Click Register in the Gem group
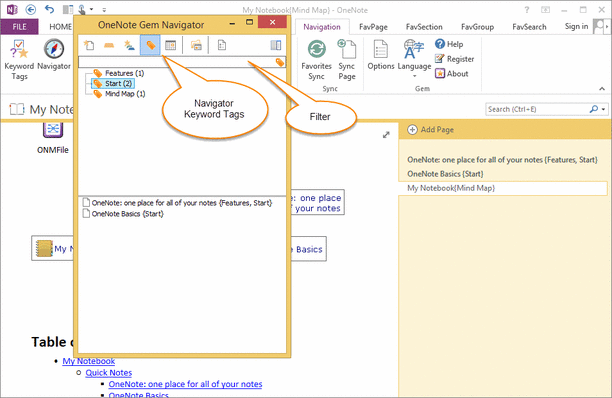This screenshot has width=612, height=398. (454, 59)
